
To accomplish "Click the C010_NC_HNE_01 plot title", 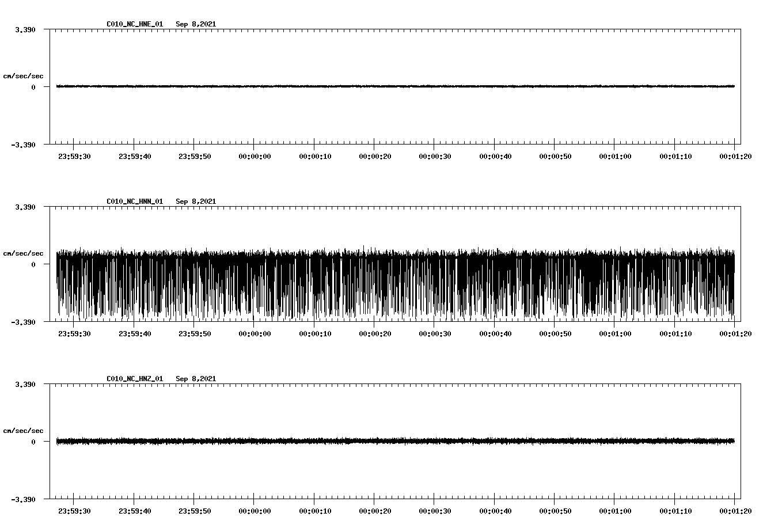I will (135, 24).
